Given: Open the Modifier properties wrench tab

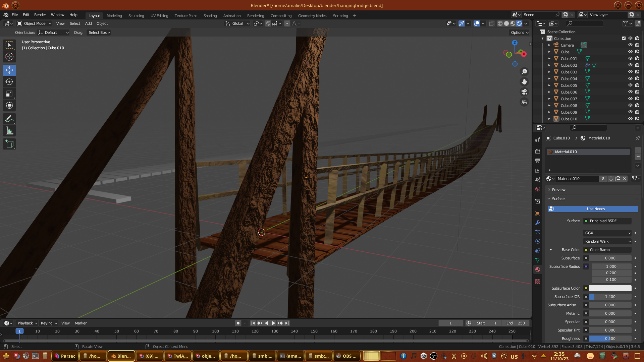Looking at the screenshot, I should (538, 223).
